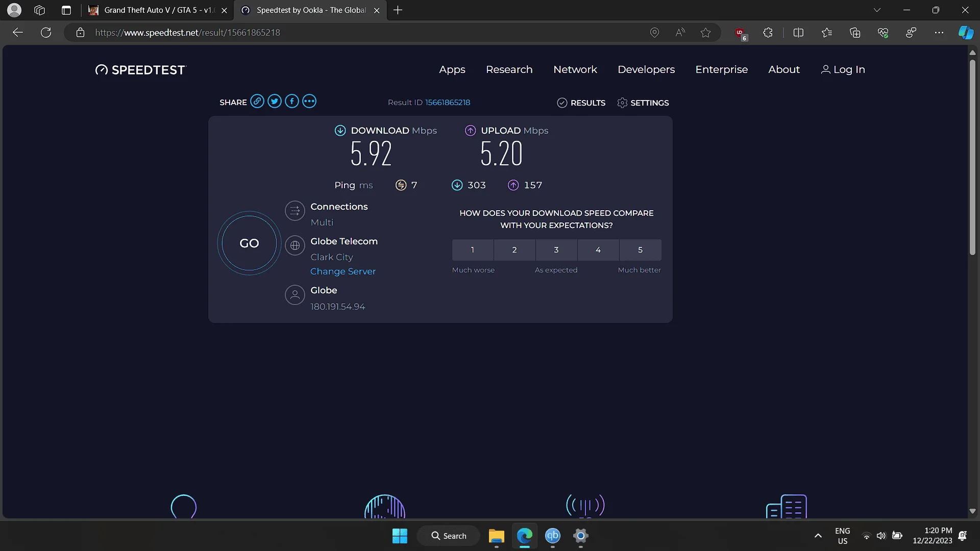The image size is (980, 551).
Task: Click the scrollbar down arrow
Action: (x=972, y=511)
